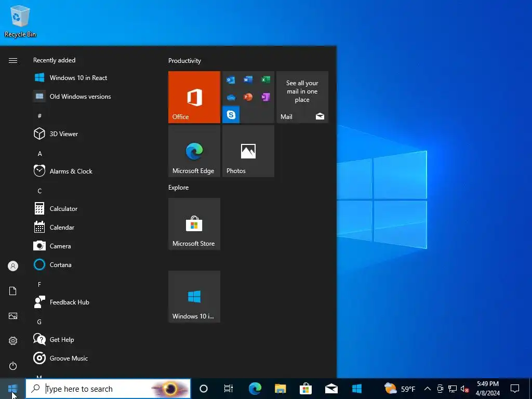532x399 pixels.
Task: Click the Windows 10 i... tile
Action: [x=194, y=297]
